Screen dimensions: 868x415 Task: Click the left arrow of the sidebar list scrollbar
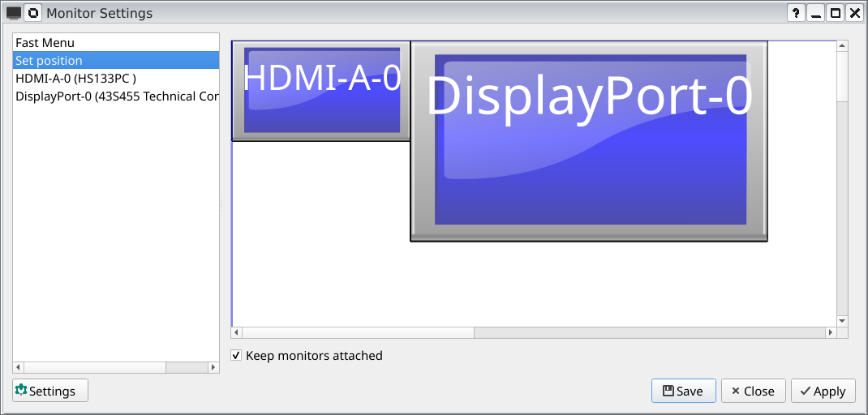coord(19,367)
